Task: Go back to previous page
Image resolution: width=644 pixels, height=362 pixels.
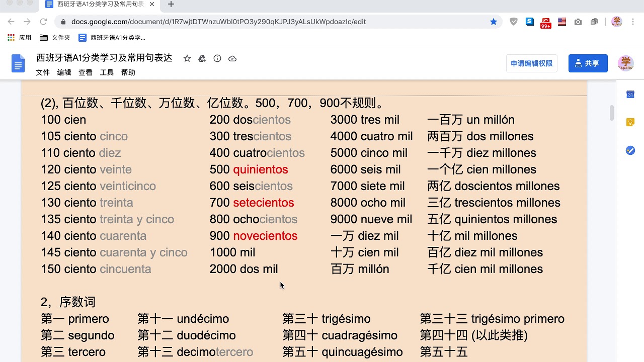Action: point(11,22)
